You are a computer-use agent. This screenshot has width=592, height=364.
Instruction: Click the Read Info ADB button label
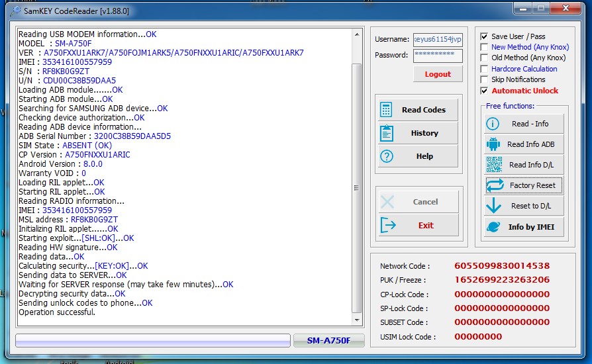[x=531, y=144]
